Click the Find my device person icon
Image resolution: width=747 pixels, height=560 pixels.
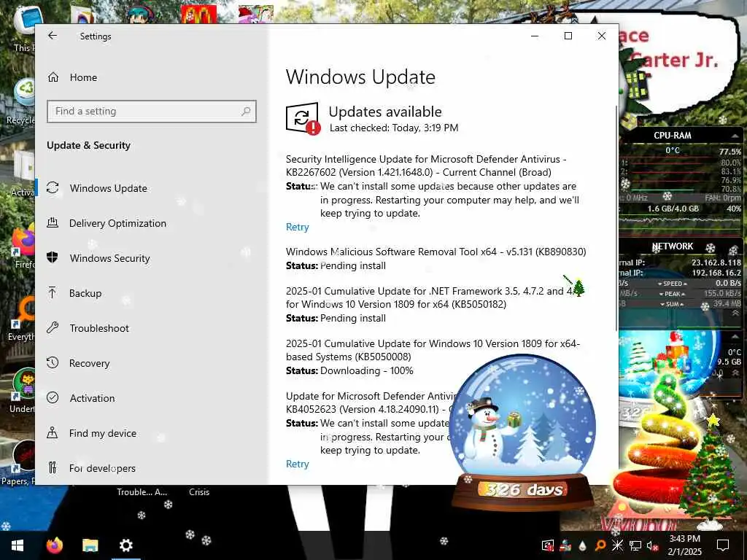(53, 432)
